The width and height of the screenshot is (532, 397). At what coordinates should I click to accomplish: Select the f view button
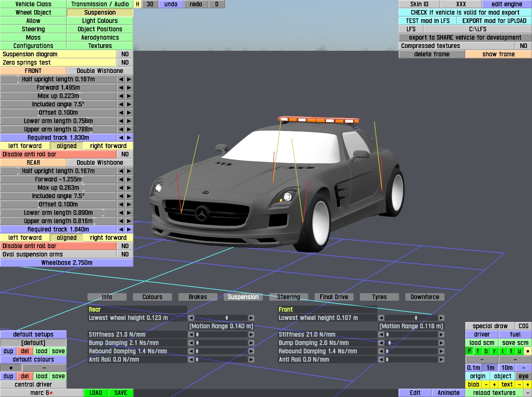pyautogui.click(x=478, y=351)
